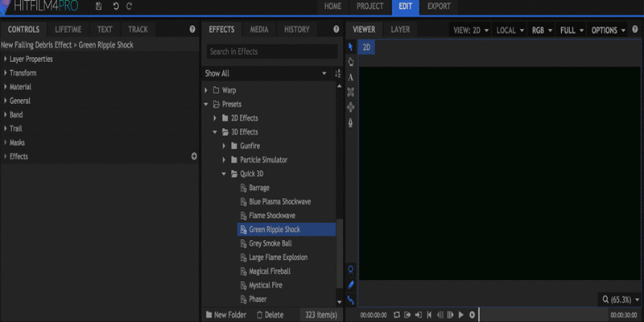
Task: Open the 65.3% zoom level dropdown
Action: (621, 299)
